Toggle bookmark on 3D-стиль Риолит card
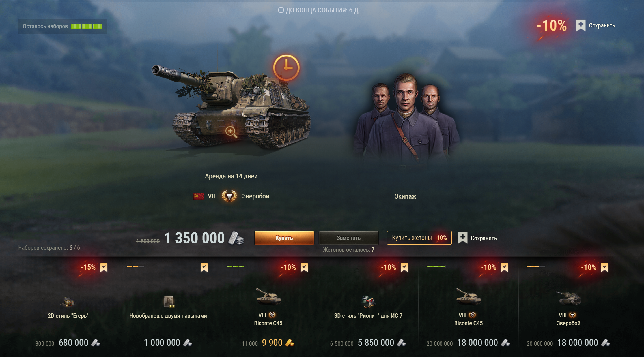Screen dimensions: 644x357 click(x=404, y=268)
